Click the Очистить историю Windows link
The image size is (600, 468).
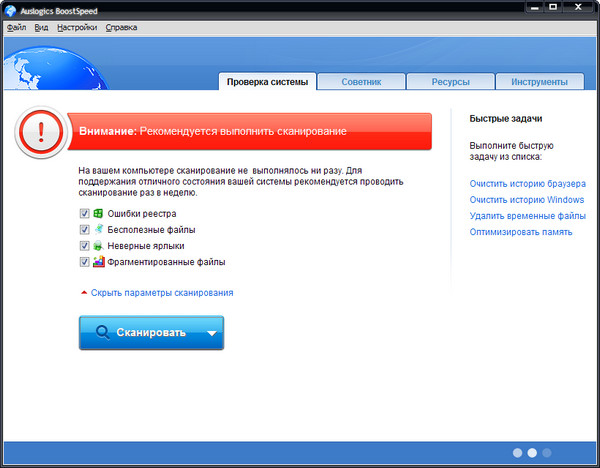pyautogui.click(x=527, y=200)
